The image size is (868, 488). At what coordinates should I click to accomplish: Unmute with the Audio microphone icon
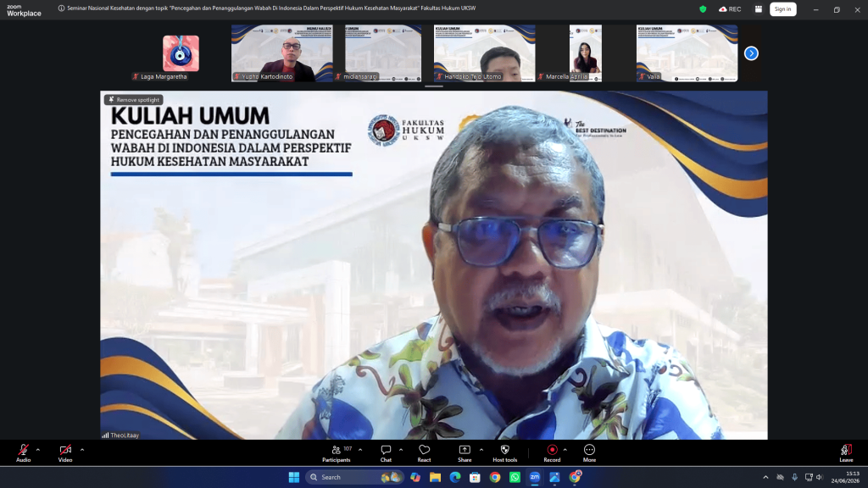[23, 450]
